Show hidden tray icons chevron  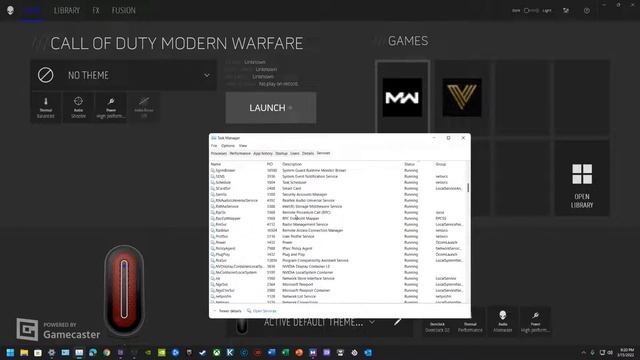583,353
